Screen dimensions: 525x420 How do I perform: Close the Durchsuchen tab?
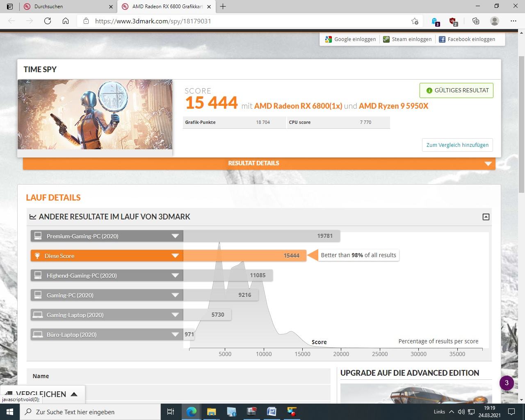tap(111, 7)
